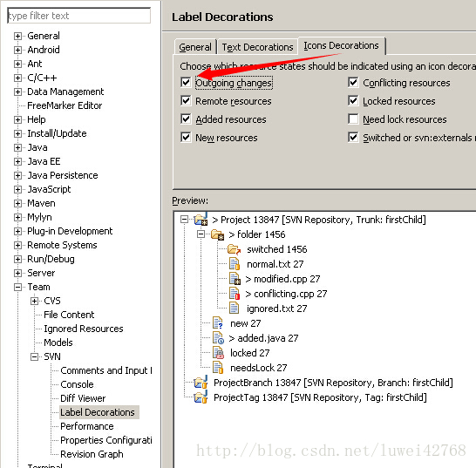476x468 pixels.
Task: Click '> modified.cpp 27' text in preview
Action: click(282, 279)
